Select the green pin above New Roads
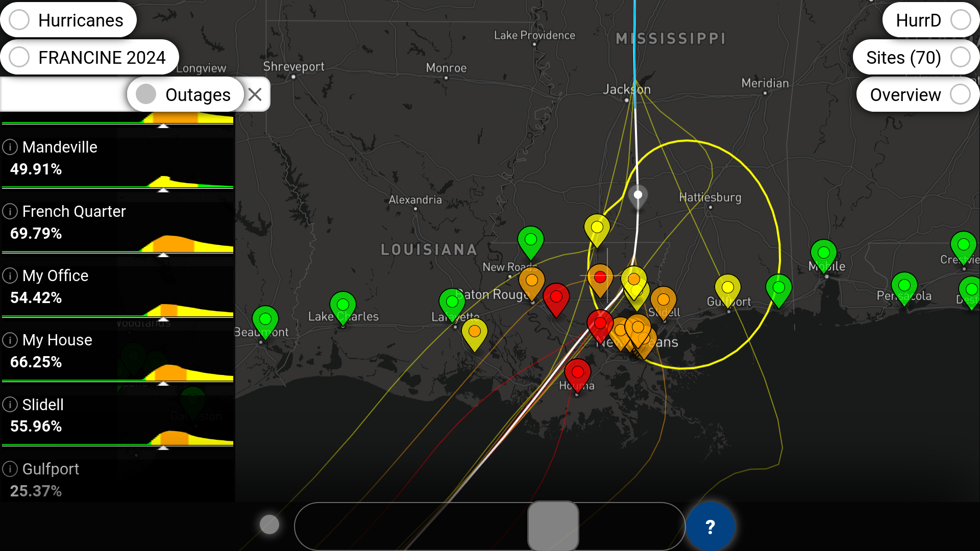 tap(531, 243)
